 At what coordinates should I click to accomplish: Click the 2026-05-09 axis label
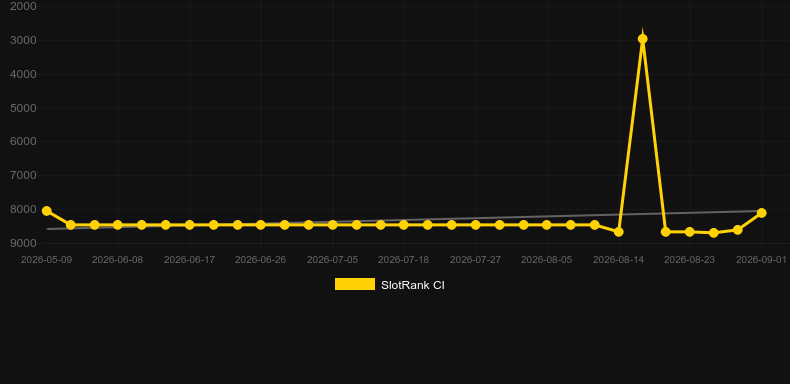[46, 260]
